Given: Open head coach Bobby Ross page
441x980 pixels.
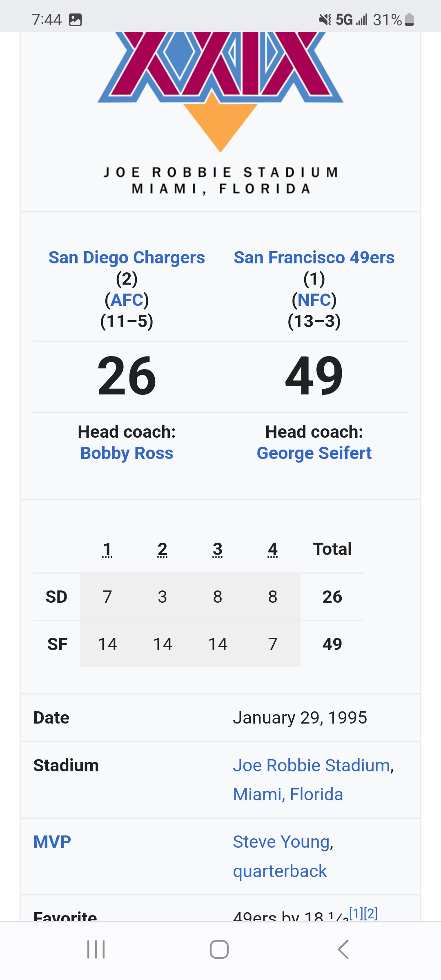Looking at the screenshot, I should pyautogui.click(x=127, y=453).
